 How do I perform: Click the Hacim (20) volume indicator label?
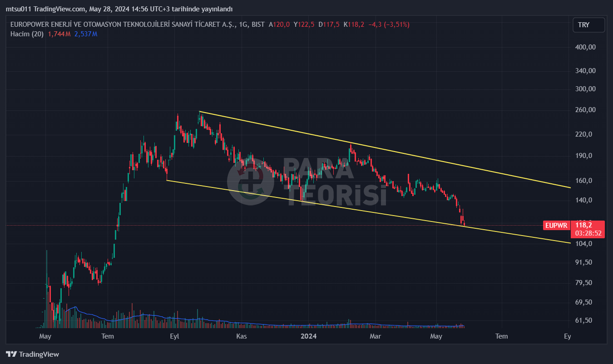(27, 34)
